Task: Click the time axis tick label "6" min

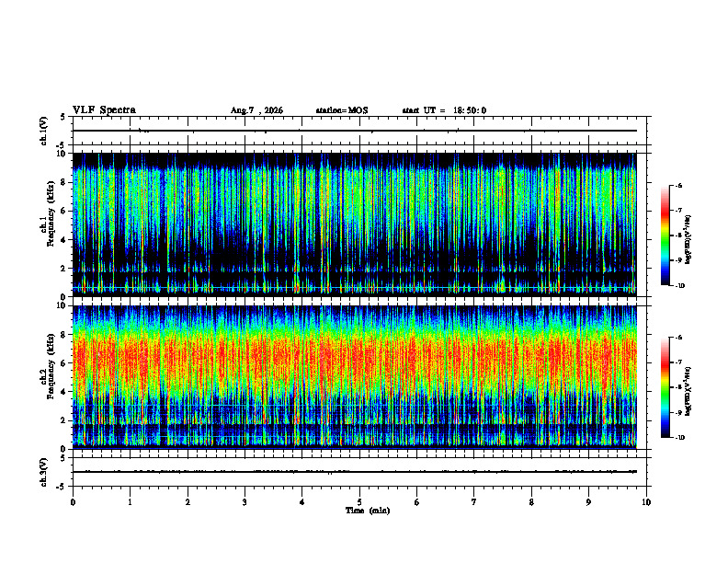Action: 417,502
